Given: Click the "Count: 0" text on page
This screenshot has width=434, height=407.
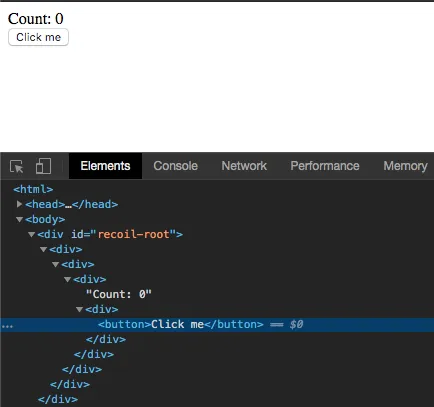Looking at the screenshot, I should [36, 19].
